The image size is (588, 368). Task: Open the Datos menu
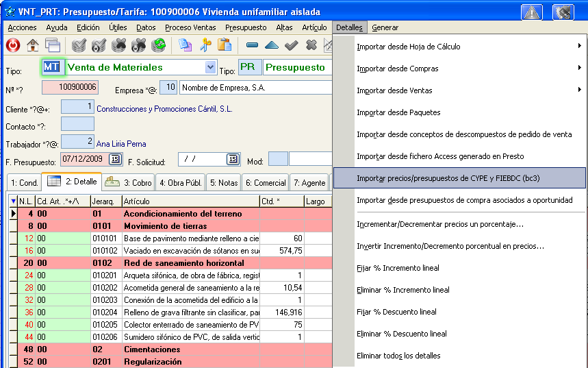146,27
